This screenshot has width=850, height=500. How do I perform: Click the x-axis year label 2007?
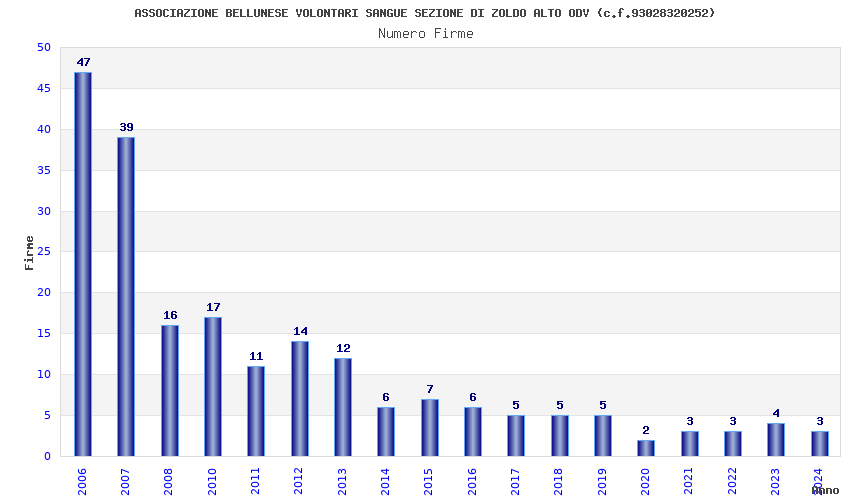[x=126, y=482]
